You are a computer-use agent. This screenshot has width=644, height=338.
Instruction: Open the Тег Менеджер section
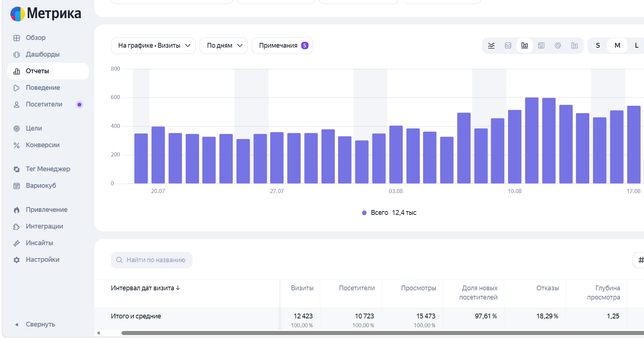[48, 169]
